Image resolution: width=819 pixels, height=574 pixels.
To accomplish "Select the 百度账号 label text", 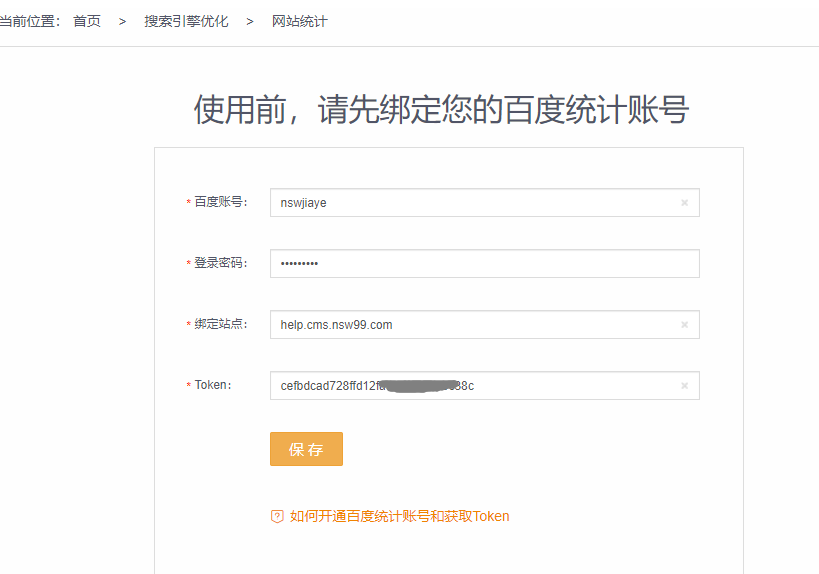I will 220,202.
